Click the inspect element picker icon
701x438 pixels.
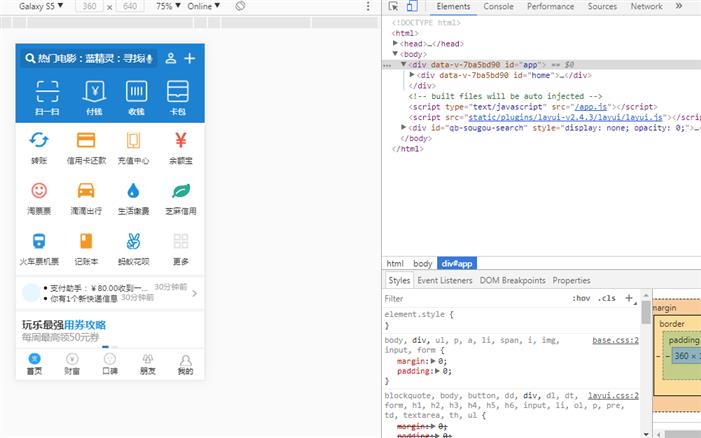point(393,6)
